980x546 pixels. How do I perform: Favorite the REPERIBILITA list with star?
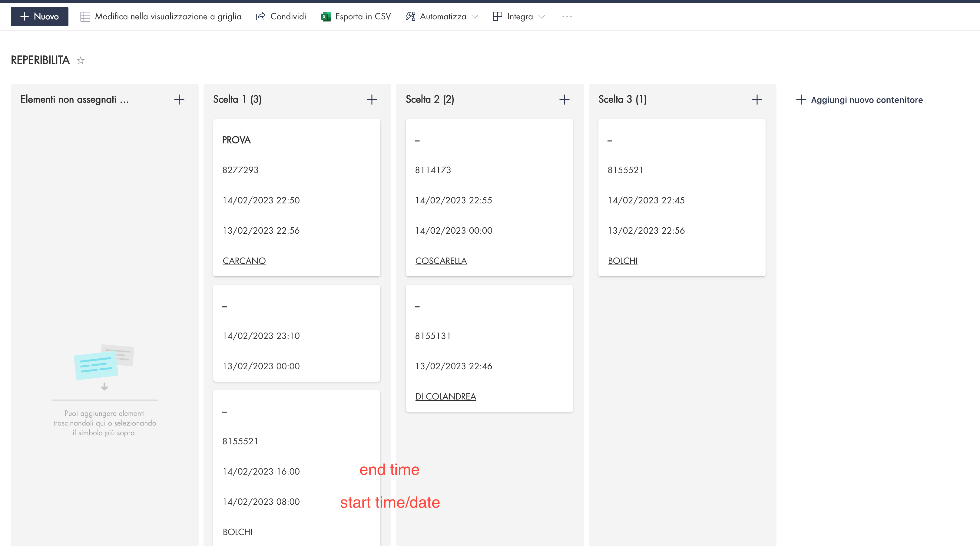click(81, 61)
